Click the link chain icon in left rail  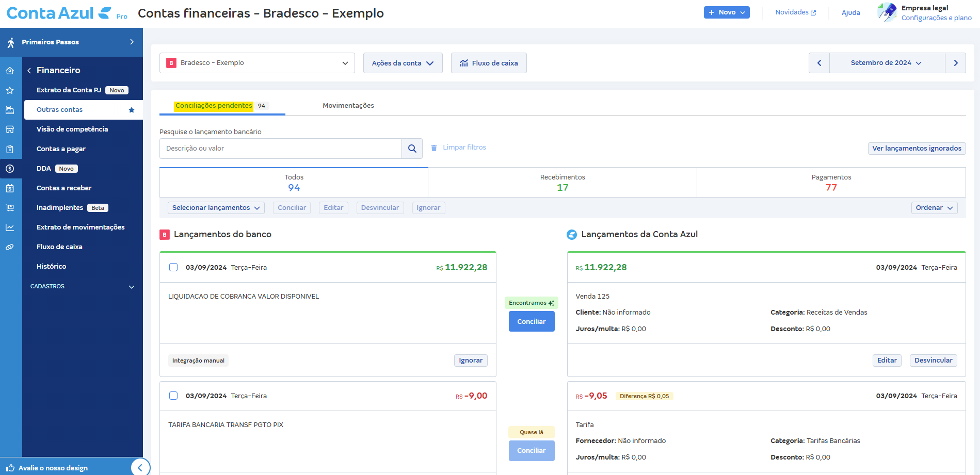pos(10,247)
